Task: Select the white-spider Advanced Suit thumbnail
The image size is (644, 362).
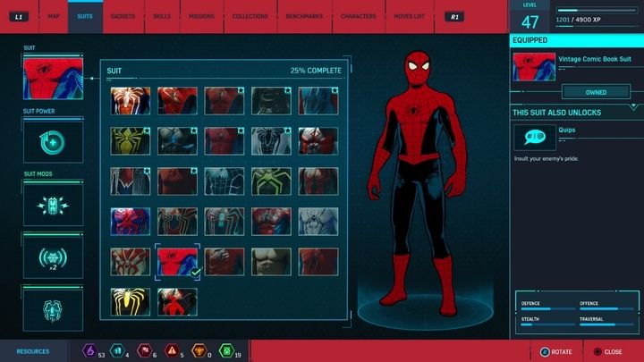Action: (x=131, y=100)
